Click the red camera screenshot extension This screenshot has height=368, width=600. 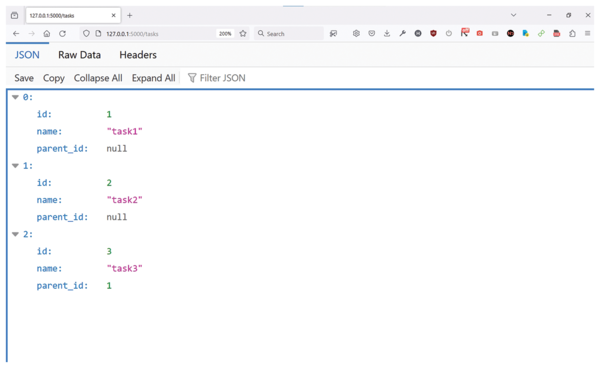(479, 34)
